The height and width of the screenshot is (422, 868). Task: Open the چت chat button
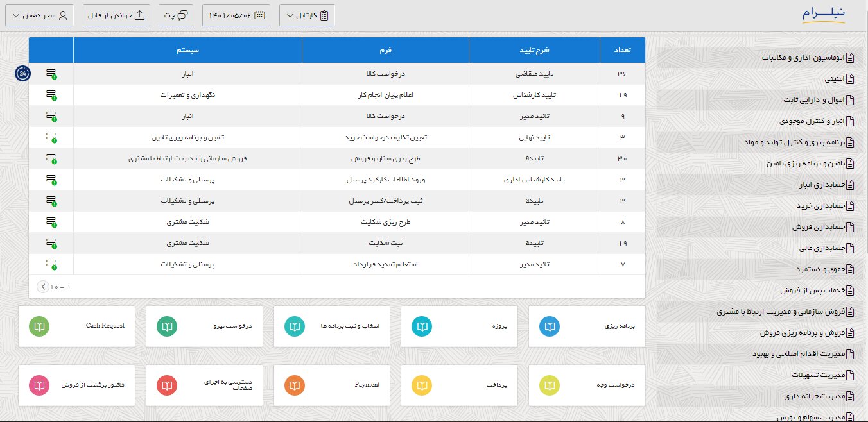tap(176, 15)
